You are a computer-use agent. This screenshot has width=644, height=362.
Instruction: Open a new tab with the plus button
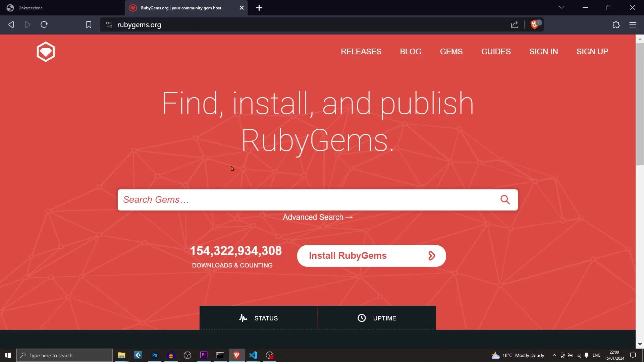pyautogui.click(x=259, y=8)
